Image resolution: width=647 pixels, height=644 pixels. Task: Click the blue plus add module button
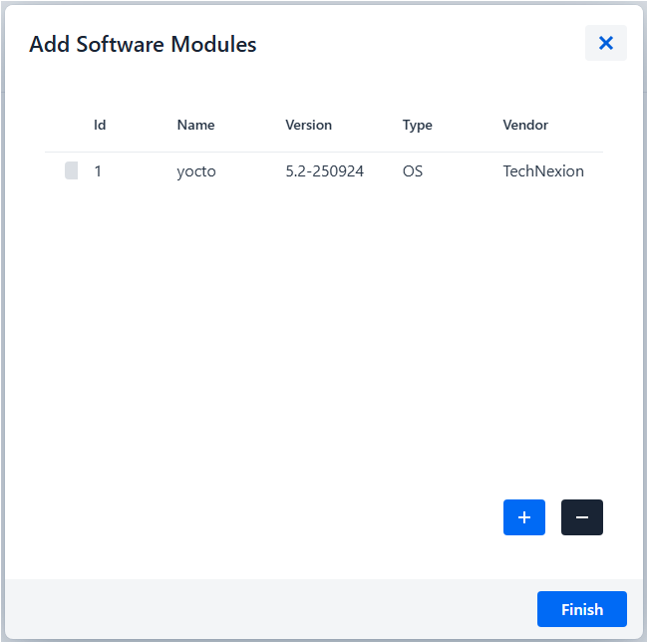coord(523,517)
